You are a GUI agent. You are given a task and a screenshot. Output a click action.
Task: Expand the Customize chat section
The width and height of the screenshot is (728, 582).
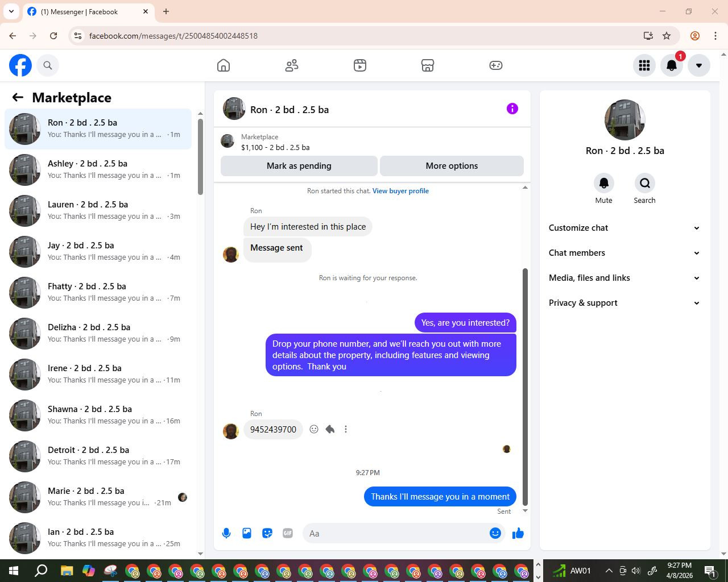pyautogui.click(x=624, y=228)
